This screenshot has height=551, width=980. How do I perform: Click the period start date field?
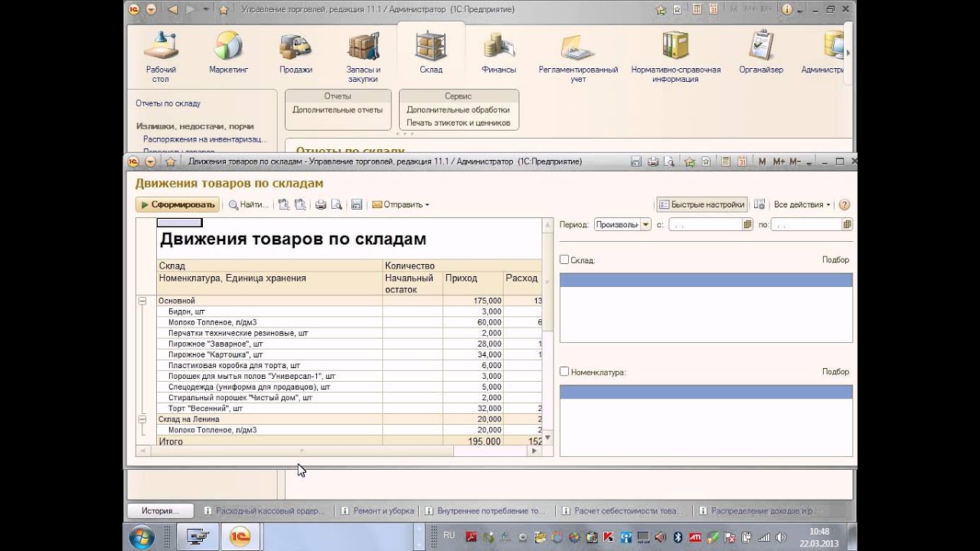[x=705, y=224]
